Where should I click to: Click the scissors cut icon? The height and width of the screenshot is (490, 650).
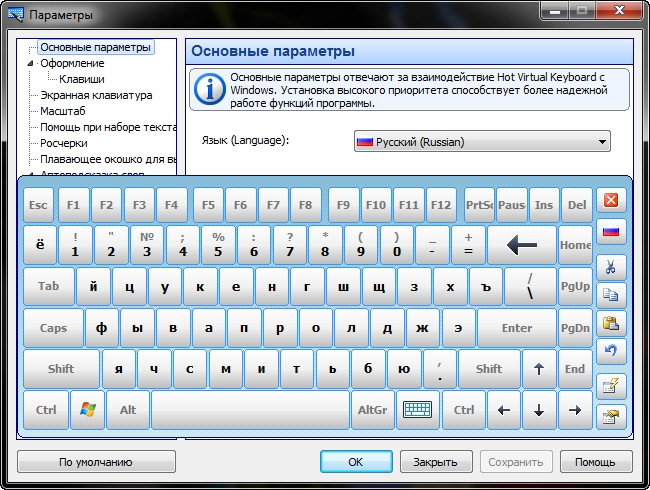click(x=611, y=266)
